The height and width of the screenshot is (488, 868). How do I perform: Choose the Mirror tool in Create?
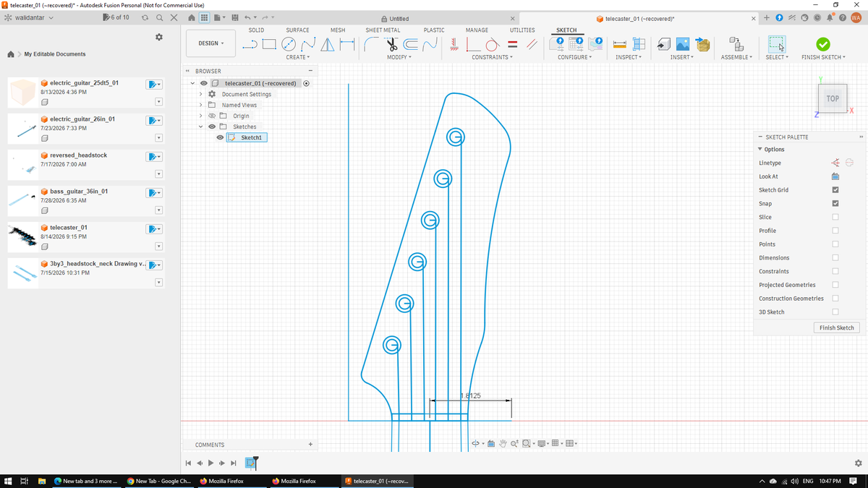[327, 43]
